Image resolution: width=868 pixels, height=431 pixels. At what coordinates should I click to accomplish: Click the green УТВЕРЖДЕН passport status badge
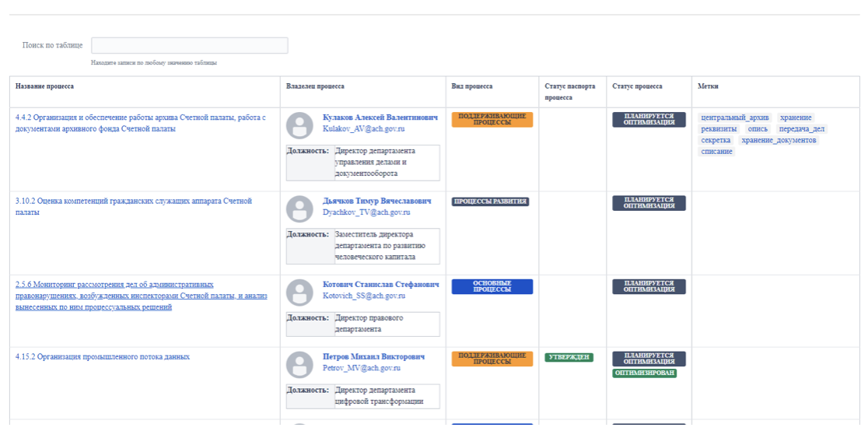pos(569,357)
